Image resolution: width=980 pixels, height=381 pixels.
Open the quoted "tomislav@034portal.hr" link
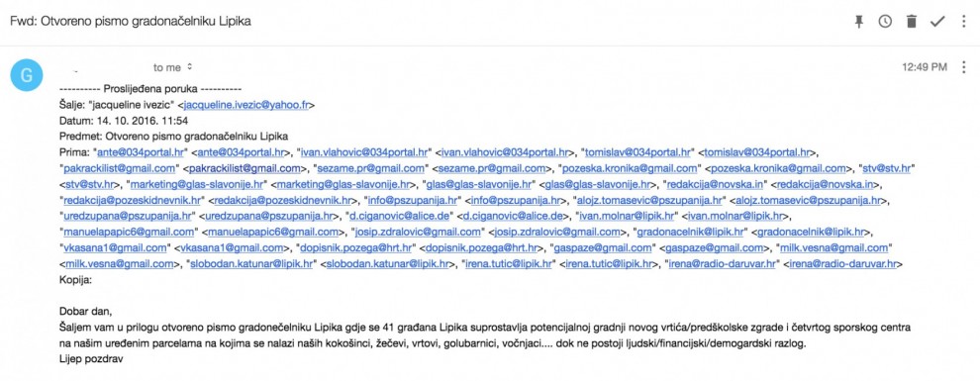[x=638, y=151]
